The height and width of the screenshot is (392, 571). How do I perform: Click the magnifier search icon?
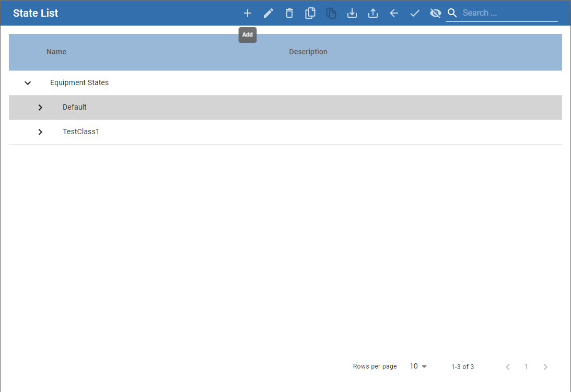pos(452,13)
